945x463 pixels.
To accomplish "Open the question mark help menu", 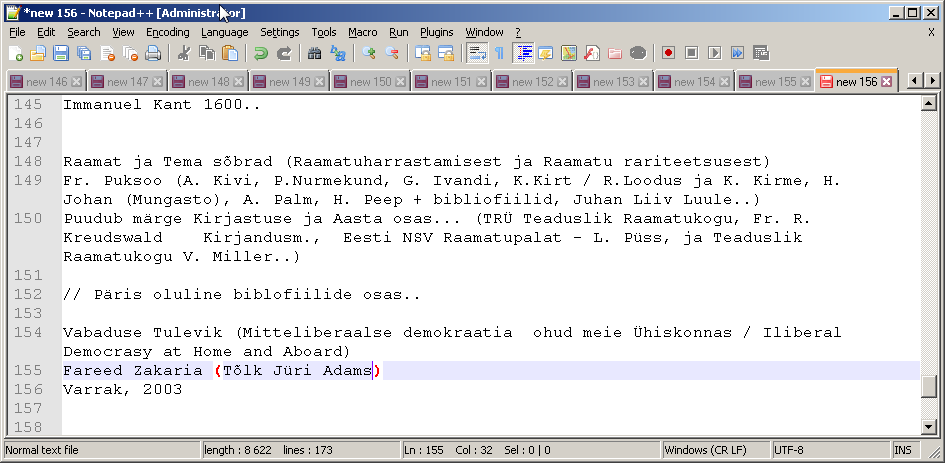I will 518,32.
